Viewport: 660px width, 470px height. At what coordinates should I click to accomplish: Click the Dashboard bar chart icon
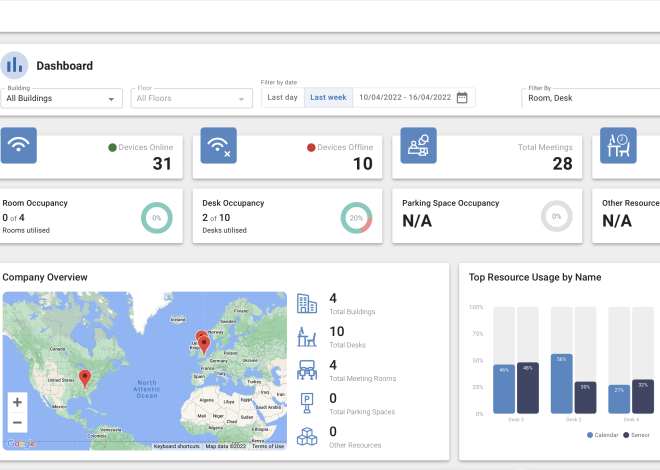point(14,65)
